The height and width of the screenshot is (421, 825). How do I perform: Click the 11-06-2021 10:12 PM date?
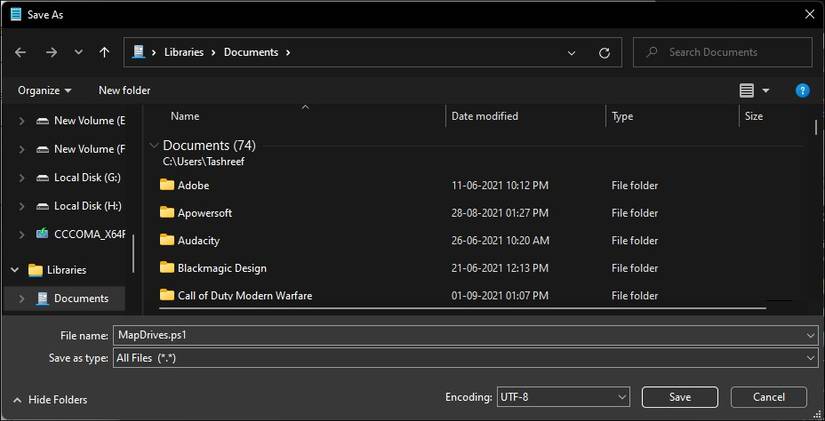point(500,185)
